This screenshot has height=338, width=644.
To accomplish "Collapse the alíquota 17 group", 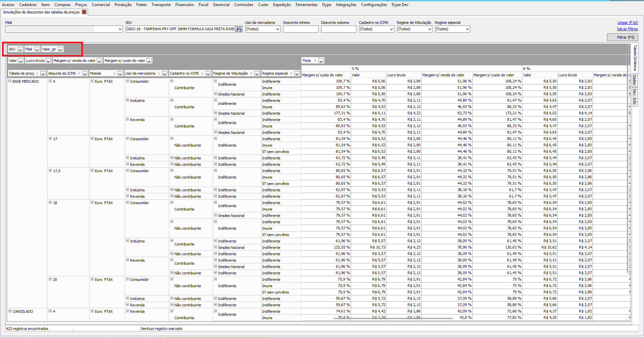I will tap(50, 139).
